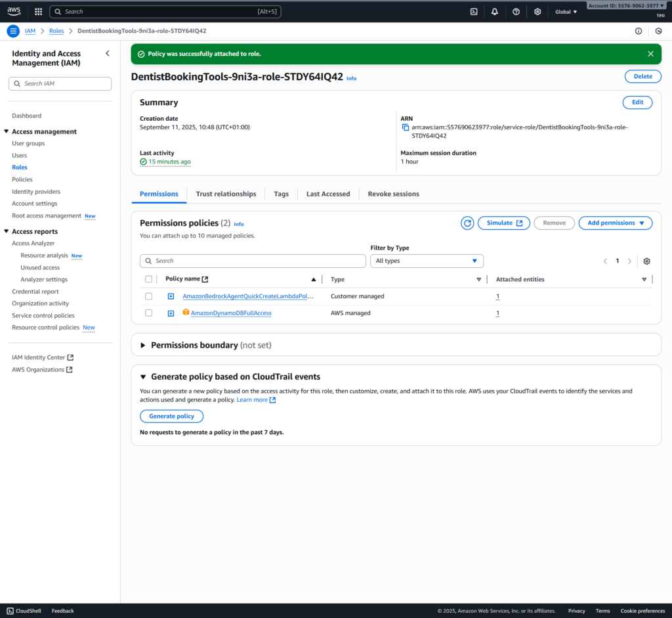The width and height of the screenshot is (672, 618).
Task: Select the AmazonDynamoDBFullAccess policy checkbox
Action: click(x=148, y=313)
